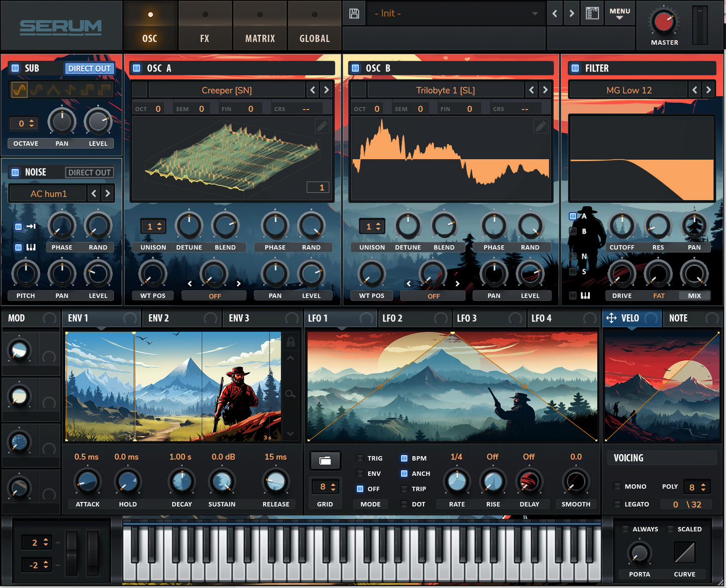Click the SUB DIRECT OUT button
The width and height of the screenshot is (726, 588).
click(x=89, y=68)
